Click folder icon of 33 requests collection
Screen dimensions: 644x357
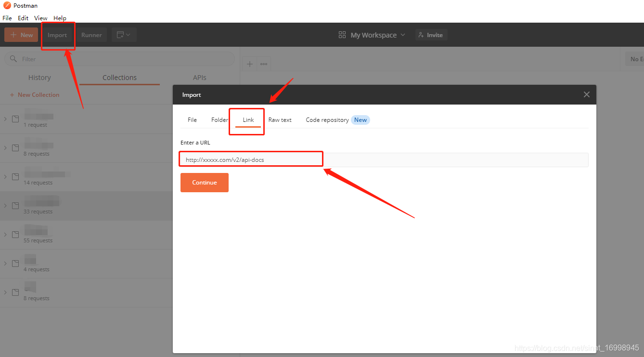[15, 206]
